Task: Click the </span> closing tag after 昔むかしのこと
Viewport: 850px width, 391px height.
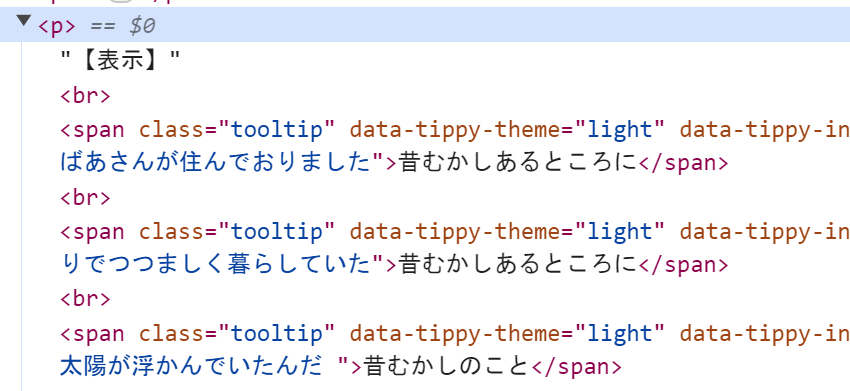Action: (576, 367)
